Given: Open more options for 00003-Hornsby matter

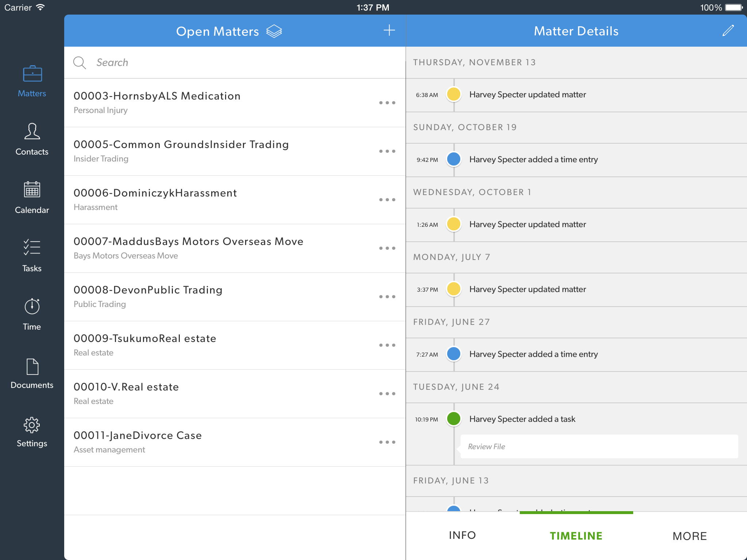Looking at the screenshot, I should click(x=387, y=103).
